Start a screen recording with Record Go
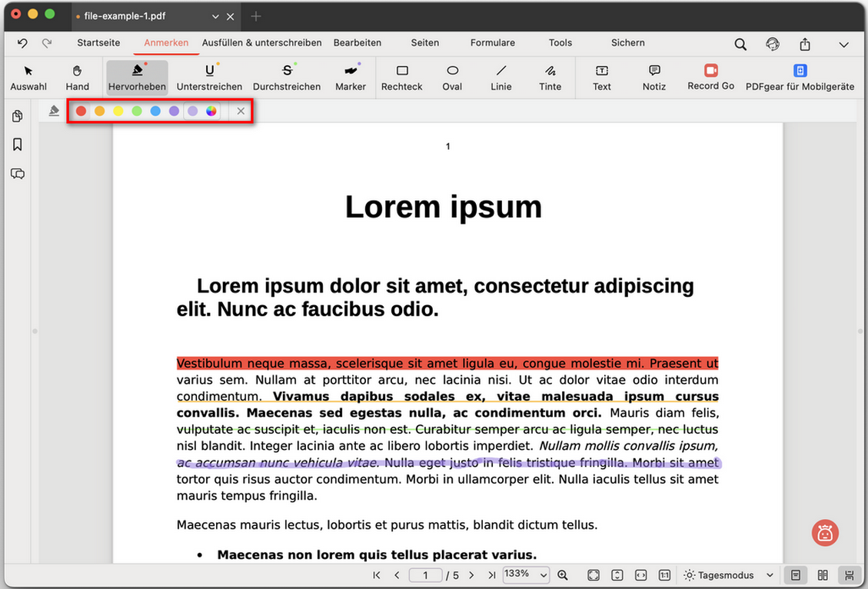Image resolution: width=868 pixels, height=589 pixels. [x=710, y=77]
